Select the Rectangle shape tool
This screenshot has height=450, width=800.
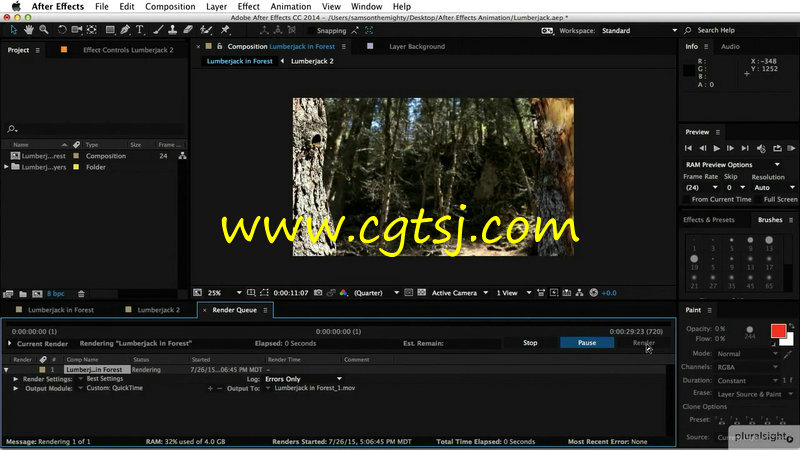(110, 30)
